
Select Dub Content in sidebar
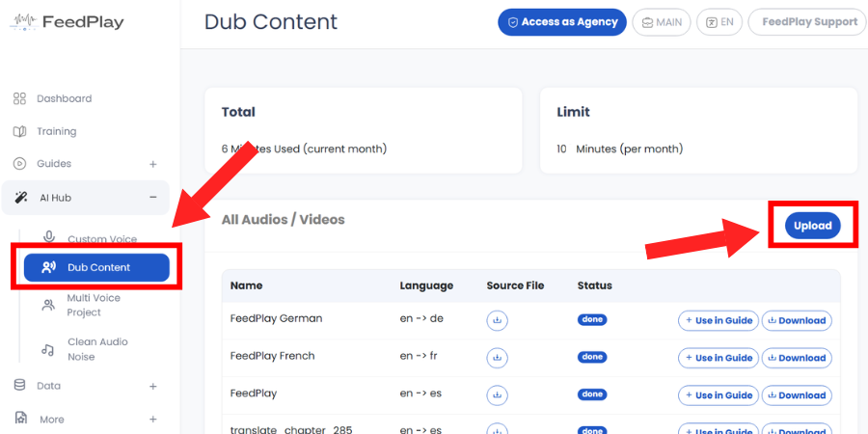click(96, 267)
